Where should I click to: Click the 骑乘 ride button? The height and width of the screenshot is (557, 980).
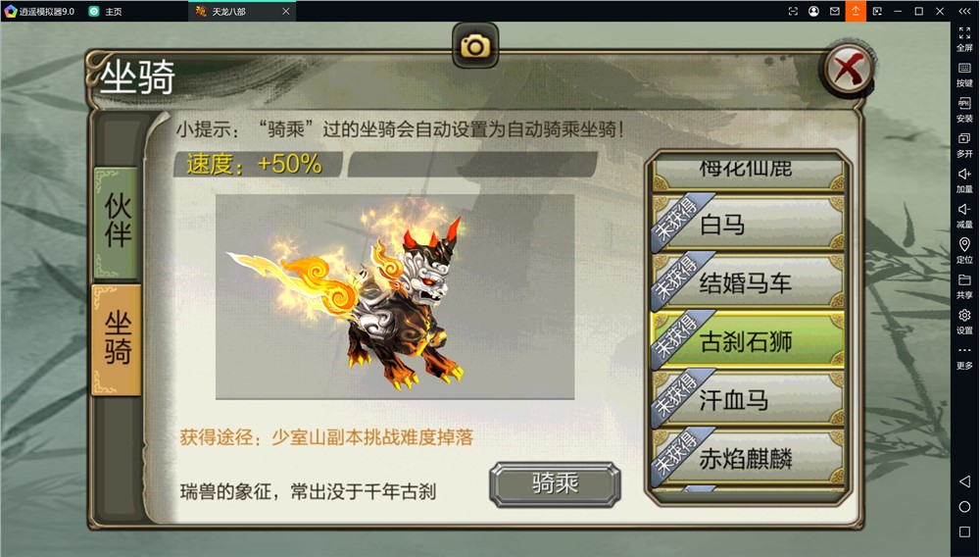pos(555,483)
